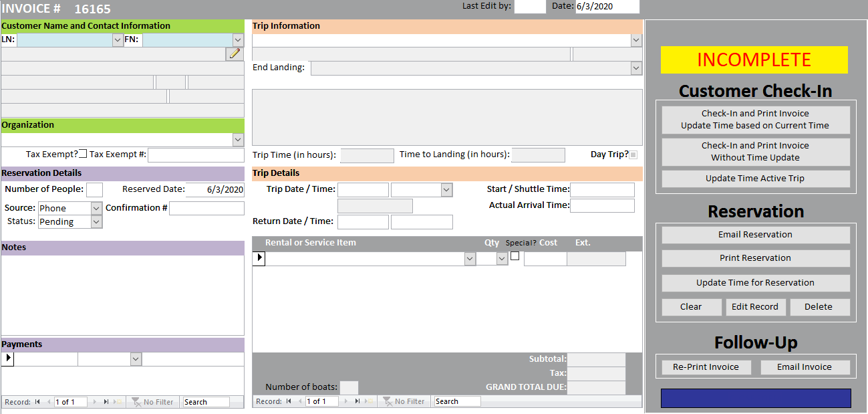Open the Source dropdown showing Phone

pyautogui.click(x=96, y=209)
